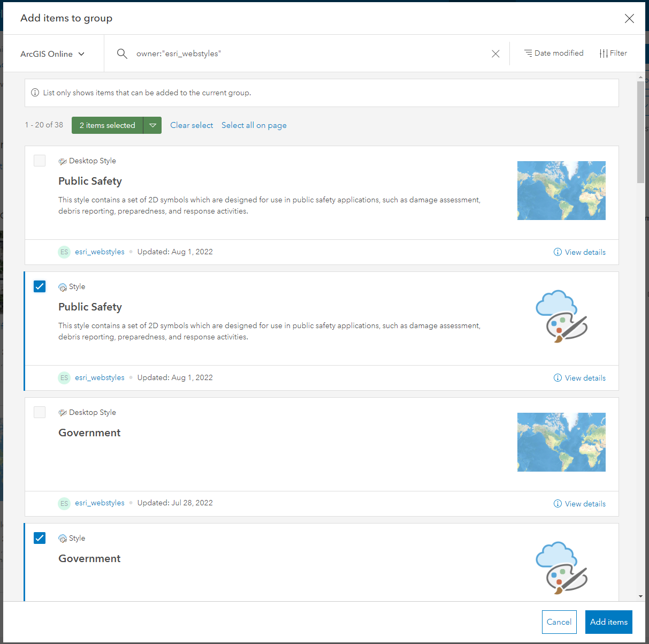Click info icon in the notice banner
Screen dimensions: 649x644
pos(35,93)
